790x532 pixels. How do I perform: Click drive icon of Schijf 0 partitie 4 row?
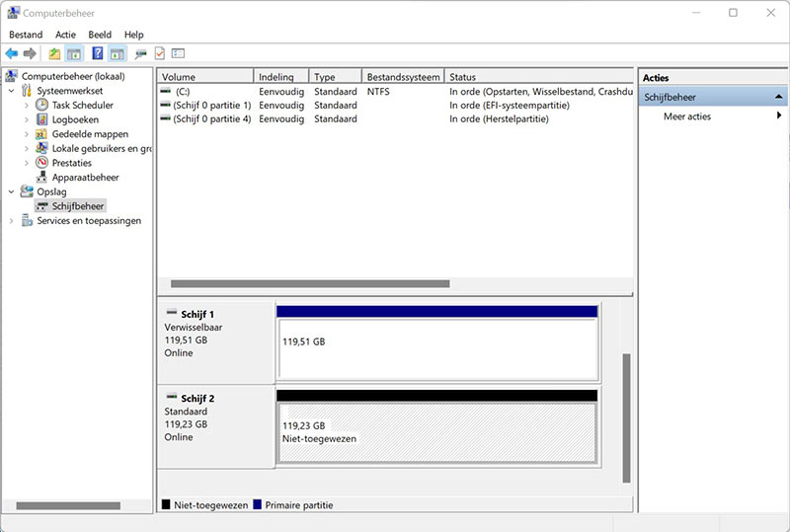pos(165,118)
